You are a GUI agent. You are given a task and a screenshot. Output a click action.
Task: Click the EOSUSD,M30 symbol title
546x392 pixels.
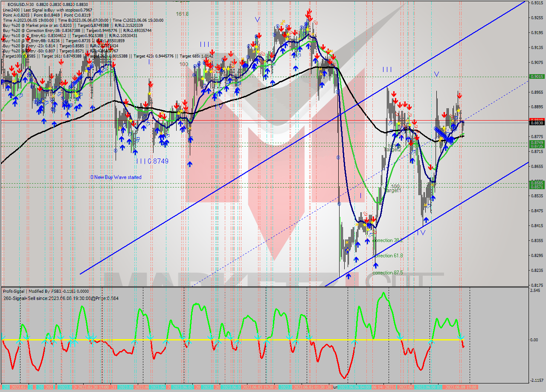pos(21,4)
